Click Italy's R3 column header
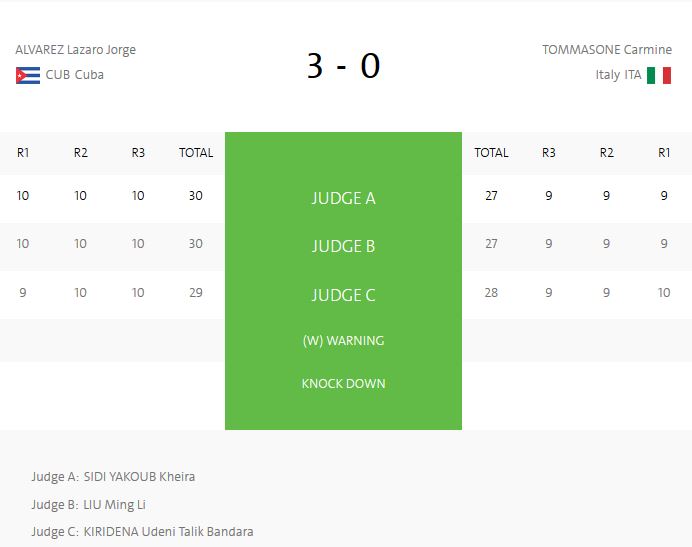The height and width of the screenshot is (547, 692). [x=549, y=153]
